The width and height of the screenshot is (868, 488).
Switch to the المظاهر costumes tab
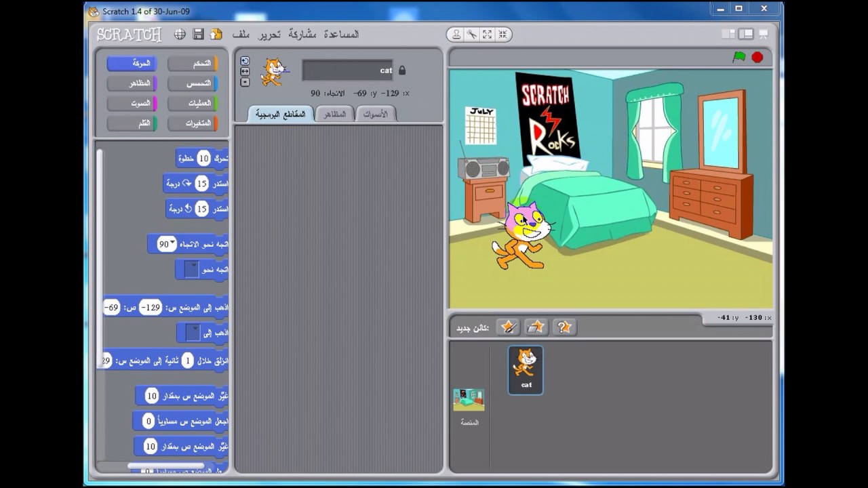click(334, 114)
